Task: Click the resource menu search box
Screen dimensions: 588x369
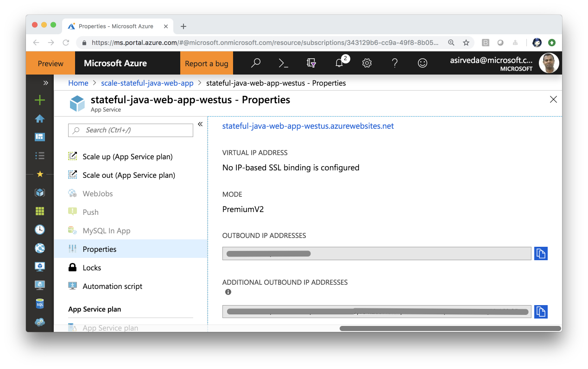Action: (131, 130)
